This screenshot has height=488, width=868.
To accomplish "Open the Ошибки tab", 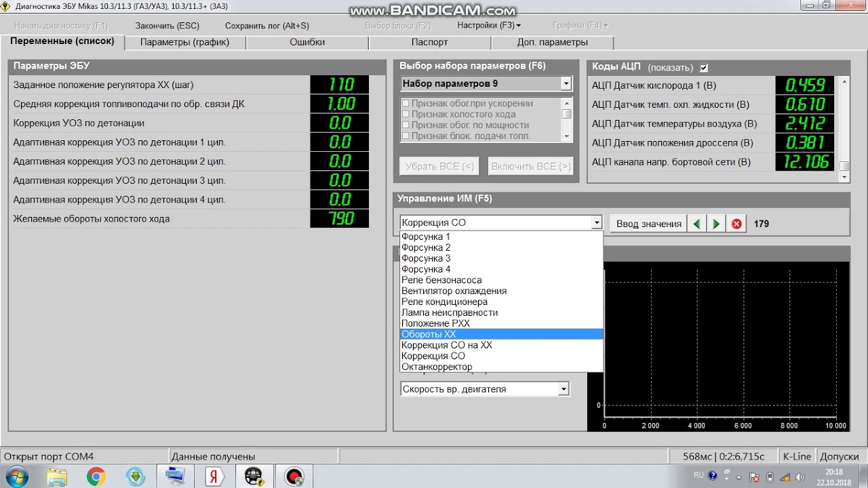I will (x=307, y=42).
